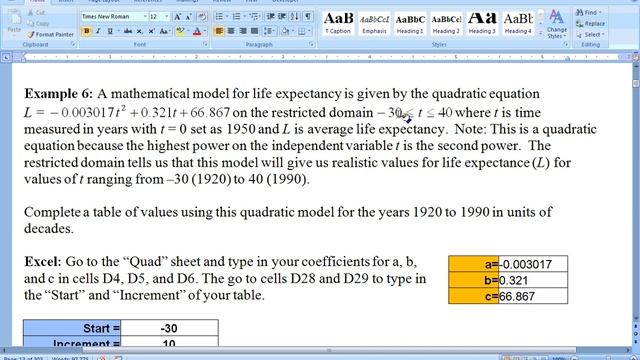Click the Borders icon
The height and width of the screenshot is (360, 640).
coord(301,31)
